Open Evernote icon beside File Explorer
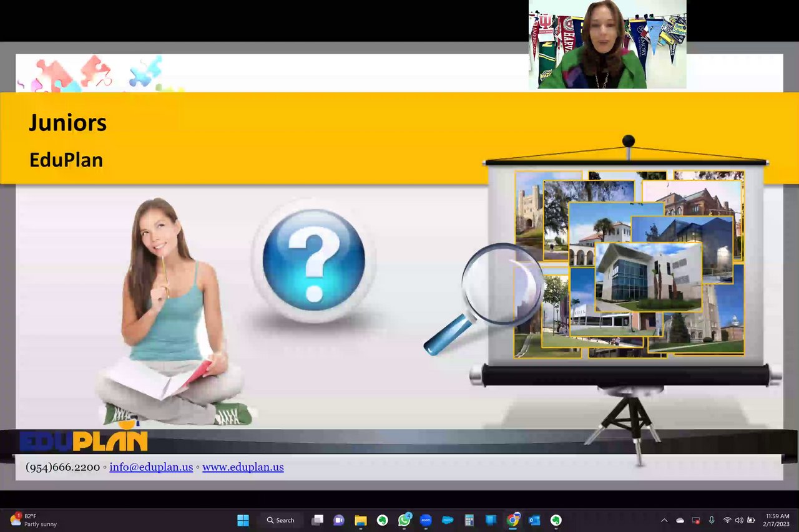This screenshot has height=532, width=799. tap(383, 520)
